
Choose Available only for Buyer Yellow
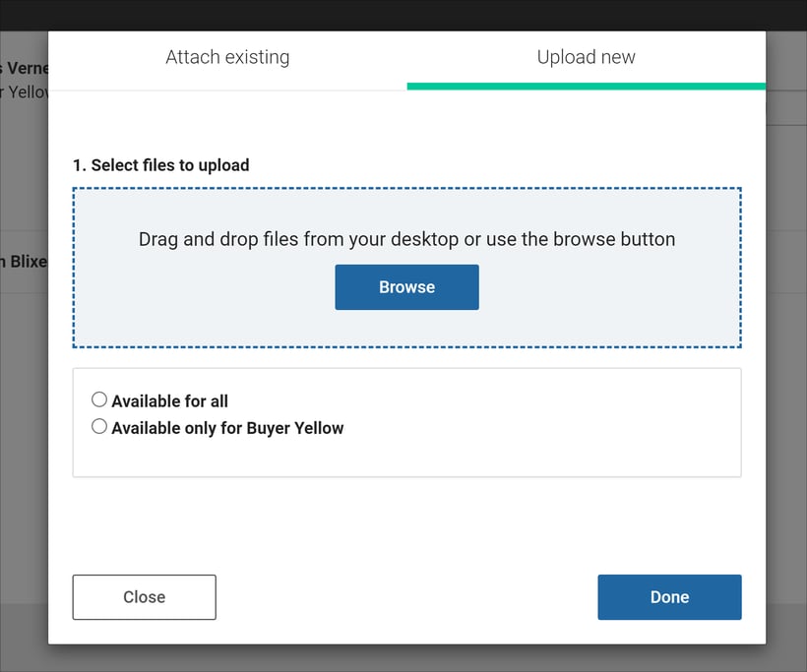point(99,425)
